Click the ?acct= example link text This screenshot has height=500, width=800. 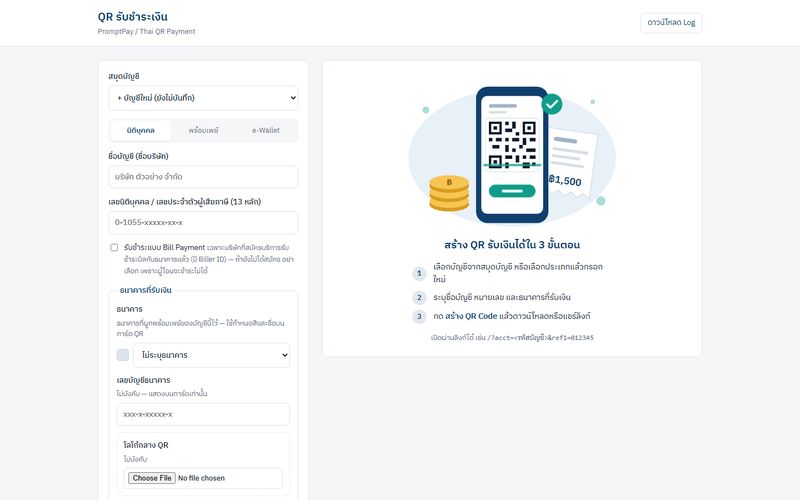coord(541,338)
